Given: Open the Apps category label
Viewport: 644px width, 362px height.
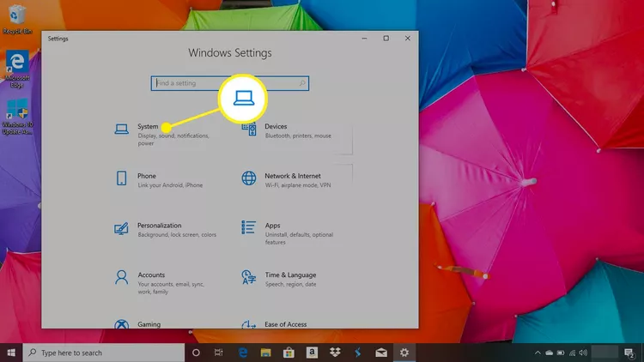Looking at the screenshot, I should pyautogui.click(x=272, y=226).
